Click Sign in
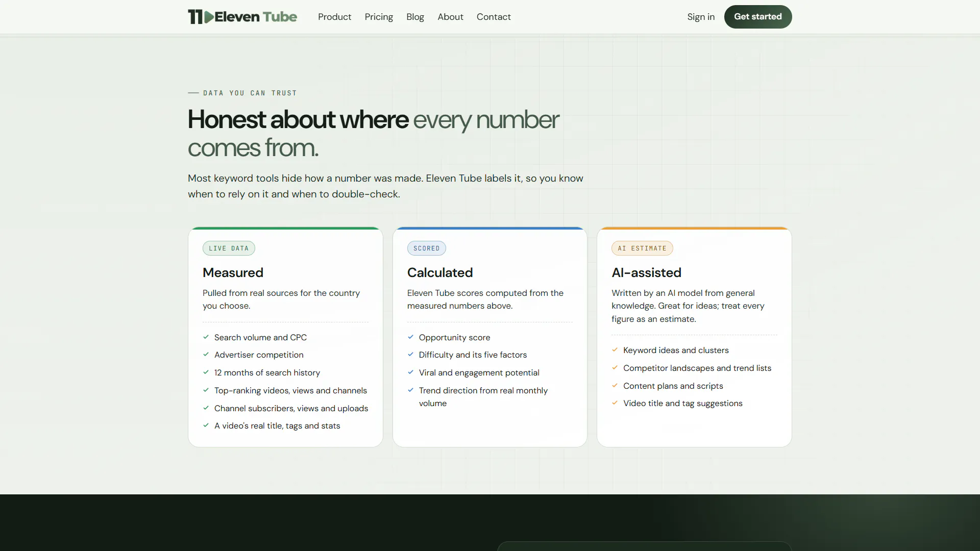 (x=701, y=17)
